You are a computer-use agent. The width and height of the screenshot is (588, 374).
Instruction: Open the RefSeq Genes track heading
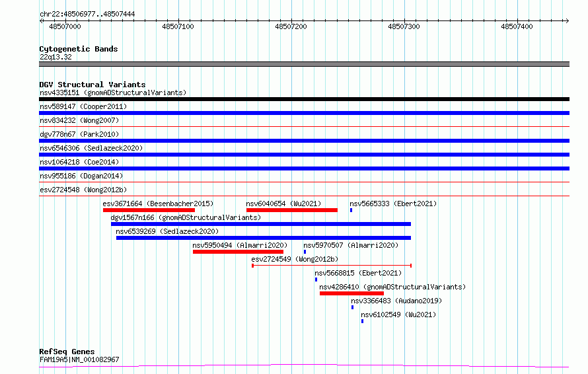67,352
